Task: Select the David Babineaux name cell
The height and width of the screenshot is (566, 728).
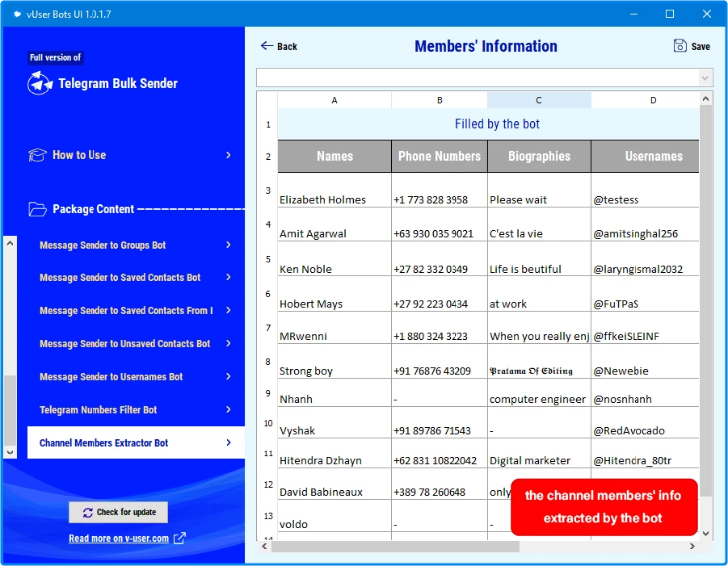Action: 335,484
